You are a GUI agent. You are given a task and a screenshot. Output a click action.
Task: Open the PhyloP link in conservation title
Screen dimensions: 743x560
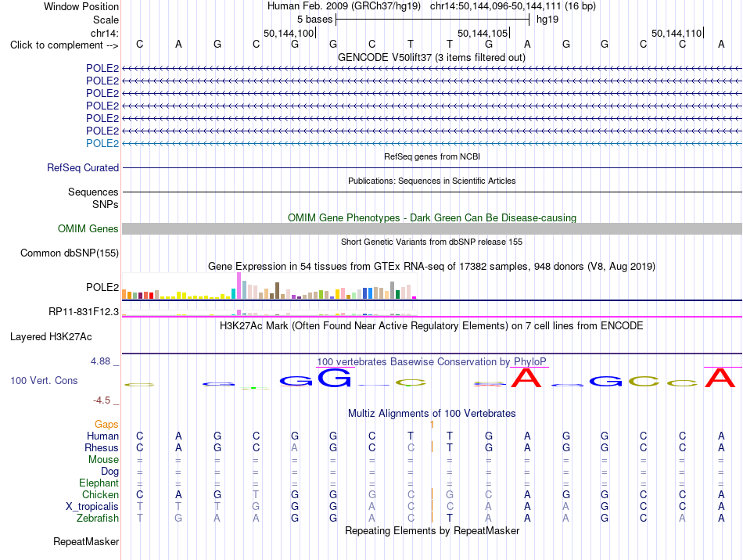point(529,362)
